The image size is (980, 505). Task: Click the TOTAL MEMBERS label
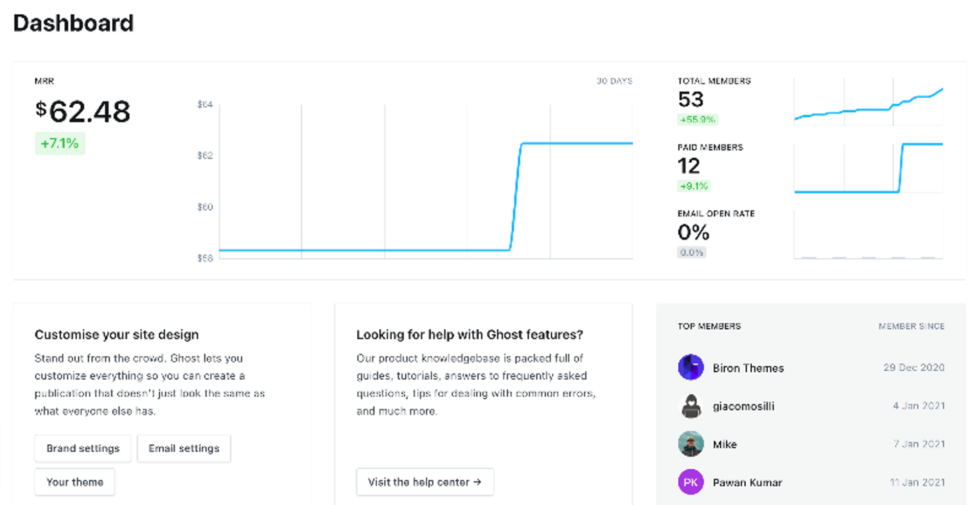(x=714, y=81)
